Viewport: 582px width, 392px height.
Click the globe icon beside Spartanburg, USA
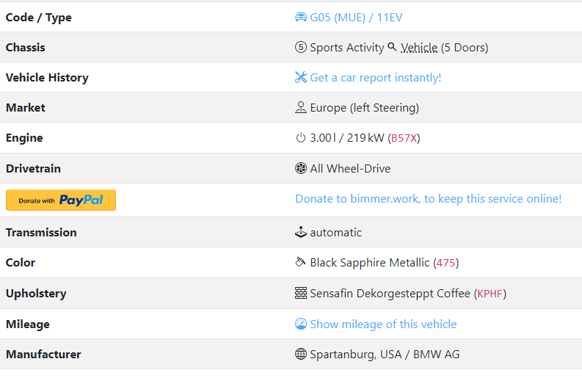click(x=301, y=354)
